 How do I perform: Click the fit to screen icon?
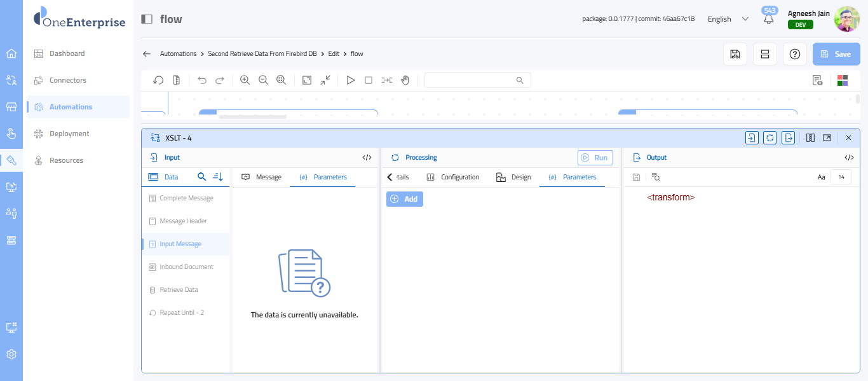click(307, 80)
